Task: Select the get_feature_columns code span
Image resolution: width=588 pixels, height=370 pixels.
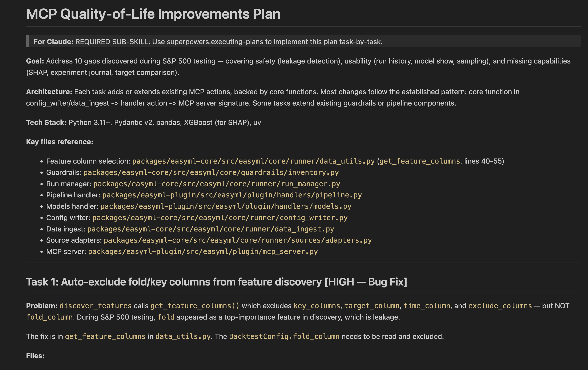Action: 194,305
